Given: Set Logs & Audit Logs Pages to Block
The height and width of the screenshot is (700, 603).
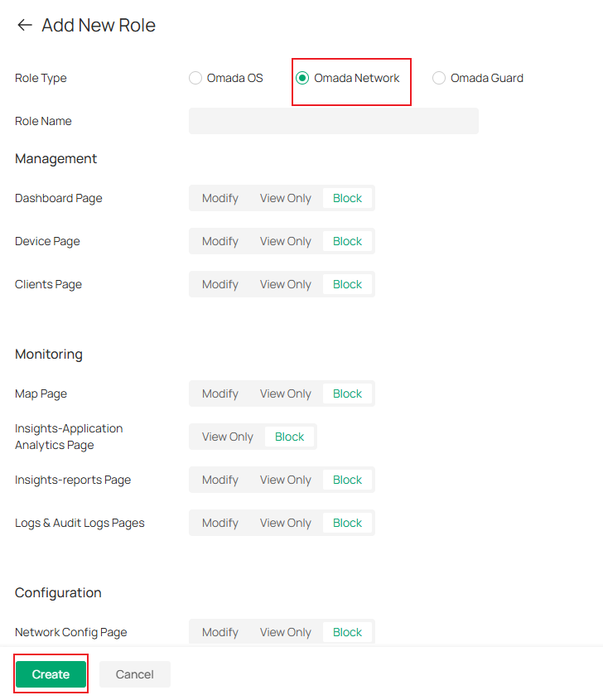Looking at the screenshot, I should coord(347,523).
